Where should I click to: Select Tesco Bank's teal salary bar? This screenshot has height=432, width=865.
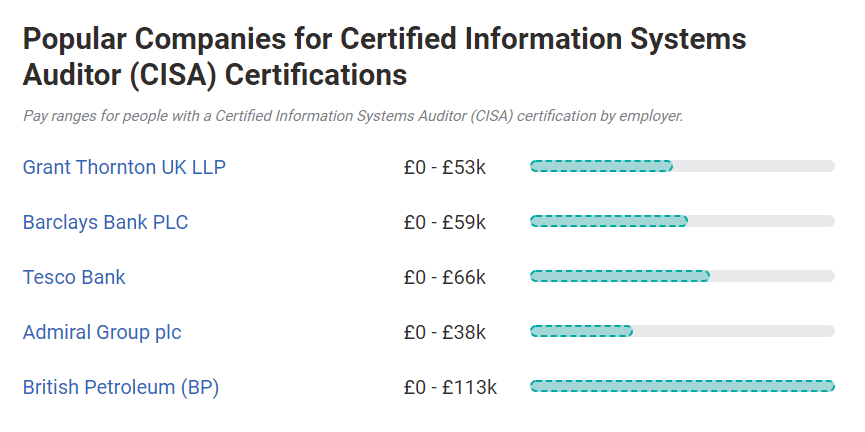(x=620, y=276)
